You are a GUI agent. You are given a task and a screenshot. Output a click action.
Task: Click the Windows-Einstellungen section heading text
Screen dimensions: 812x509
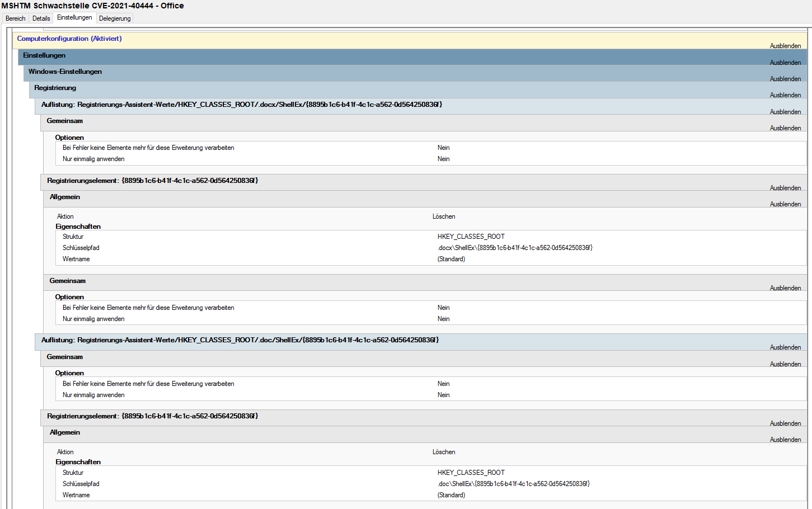(65, 72)
